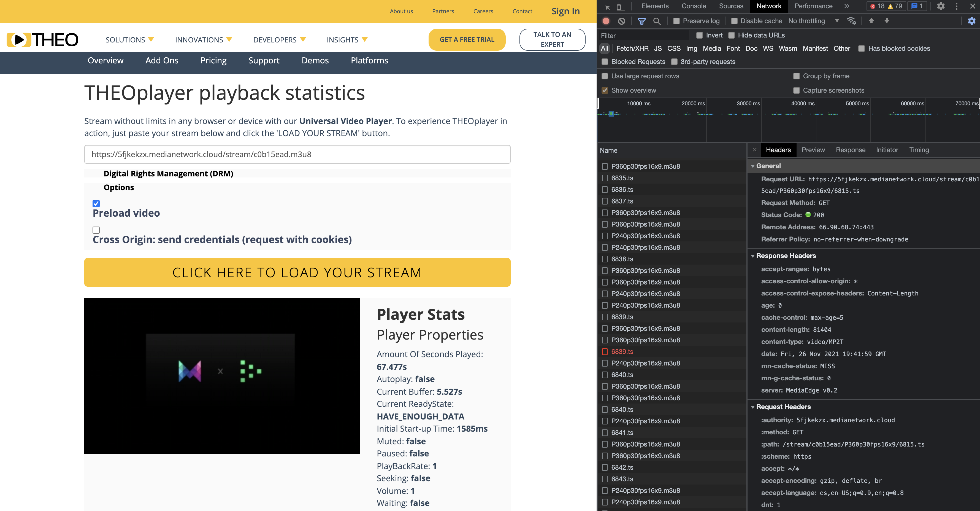Import HAR file upload icon
This screenshot has width=980, height=511.
[871, 21]
